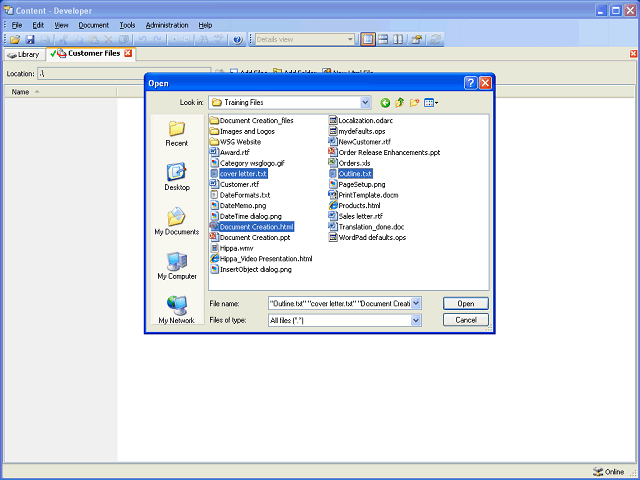640x480 pixels.
Task: Go to Desktop in places bar
Action: [x=177, y=177]
